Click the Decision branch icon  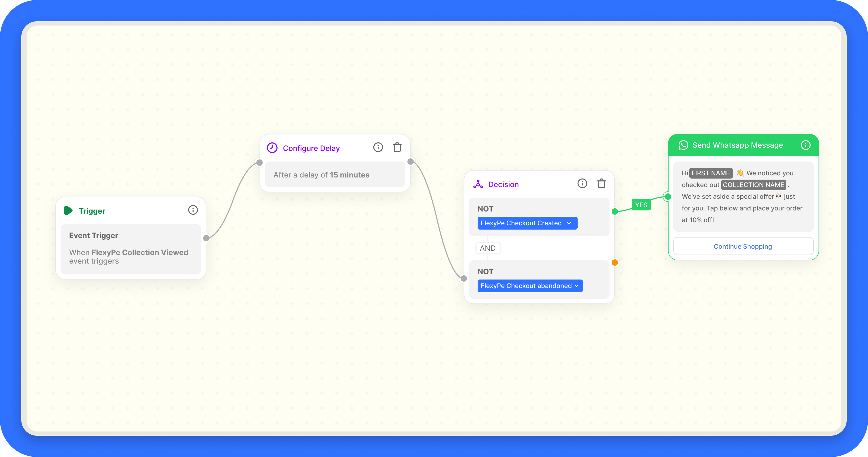478,184
